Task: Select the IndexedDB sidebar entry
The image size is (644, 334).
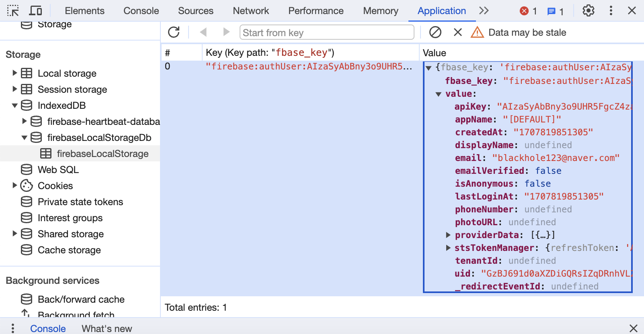Action: (x=62, y=106)
